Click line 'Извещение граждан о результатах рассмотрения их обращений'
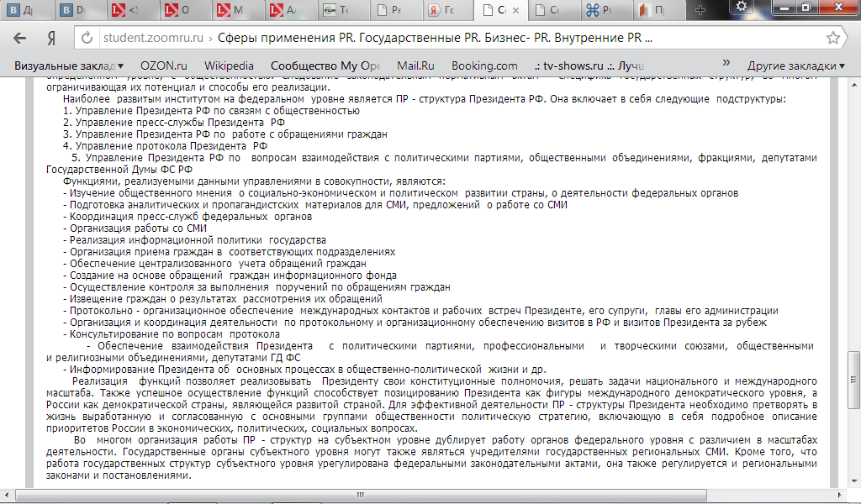The width and height of the screenshot is (861, 504). [x=222, y=299]
